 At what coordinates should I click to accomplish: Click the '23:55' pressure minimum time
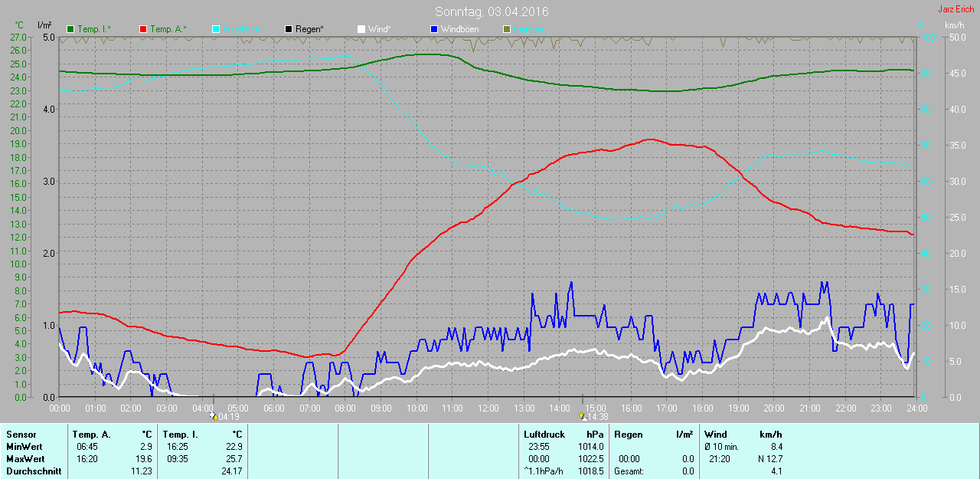pyautogui.click(x=538, y=446)
